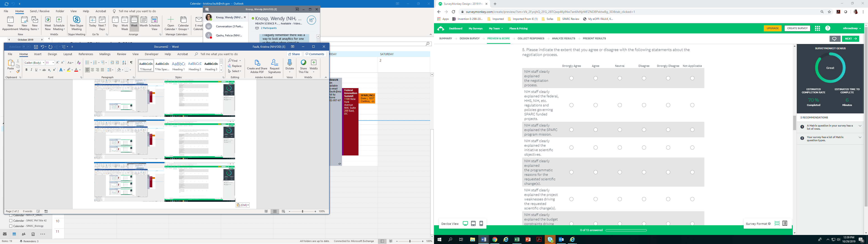Open Word font size dropdown
This screenshot has height=244, width=868.
click(53, 63)
